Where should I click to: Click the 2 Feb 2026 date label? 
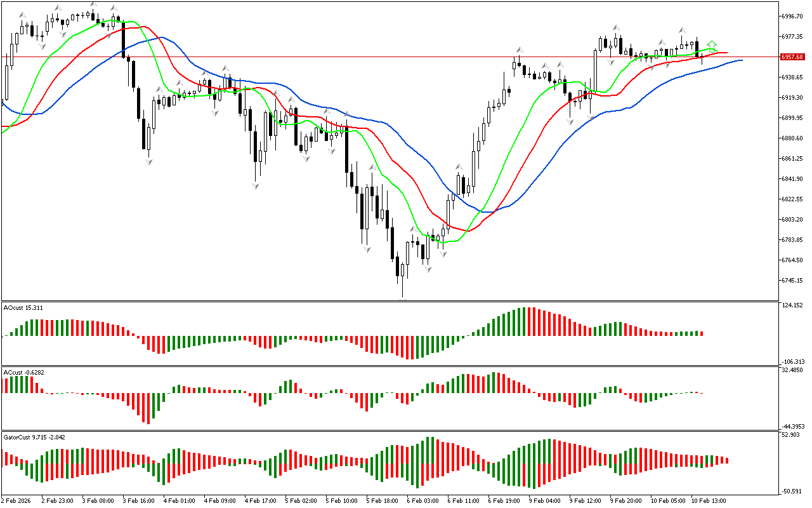tap(18, 500)
